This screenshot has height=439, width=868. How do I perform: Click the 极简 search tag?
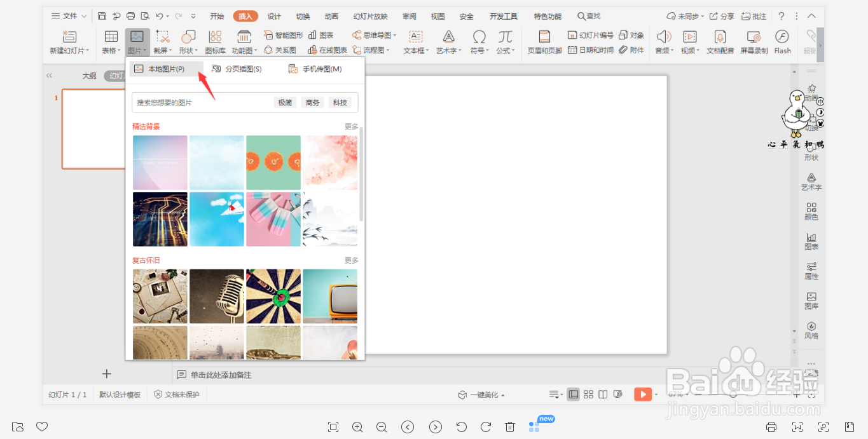(x=285, y=102)
